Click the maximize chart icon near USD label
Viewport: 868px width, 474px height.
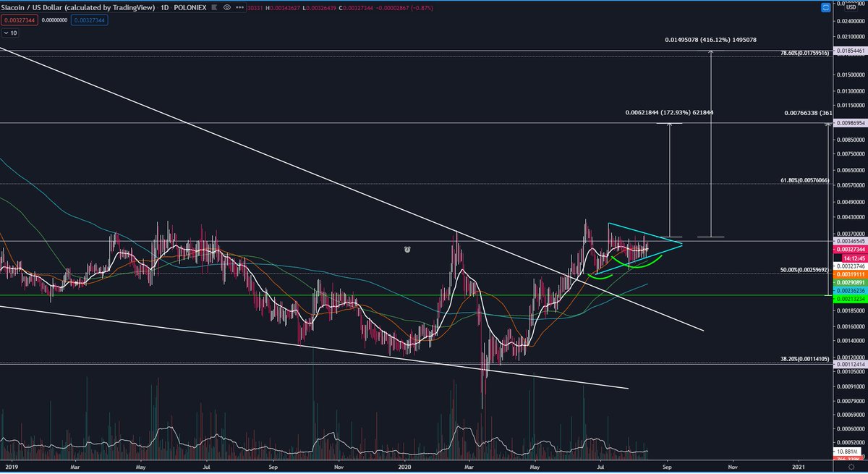click(x=826, y=7)
